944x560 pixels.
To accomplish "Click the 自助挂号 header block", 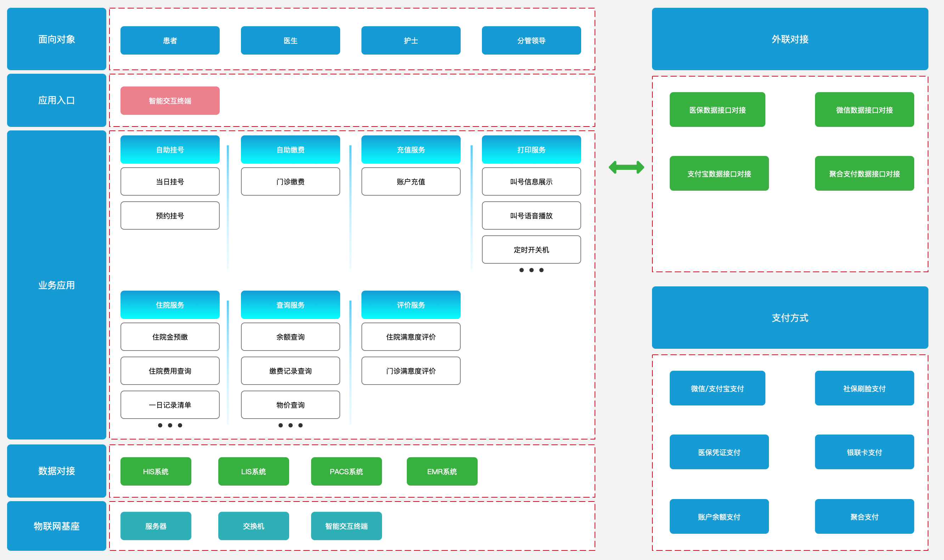I will [x=170, y=150].
